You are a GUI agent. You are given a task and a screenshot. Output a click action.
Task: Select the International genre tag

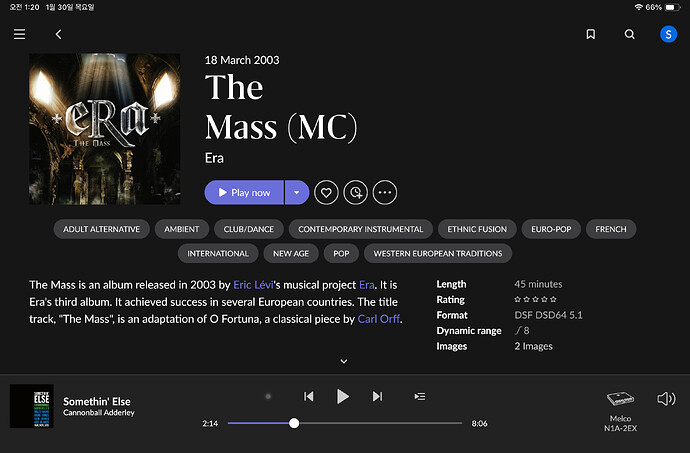218,253
